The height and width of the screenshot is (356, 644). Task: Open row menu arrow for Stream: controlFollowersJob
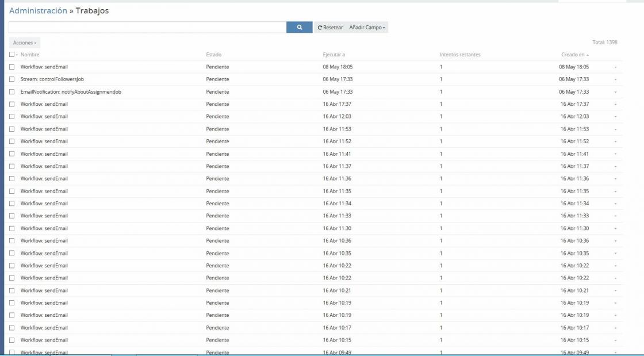pyautogui.click(x=615, y=80)
